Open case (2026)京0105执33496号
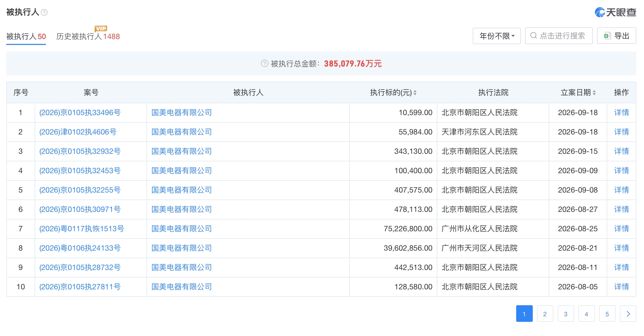The image size is (644, 336). tap(80, 113)
